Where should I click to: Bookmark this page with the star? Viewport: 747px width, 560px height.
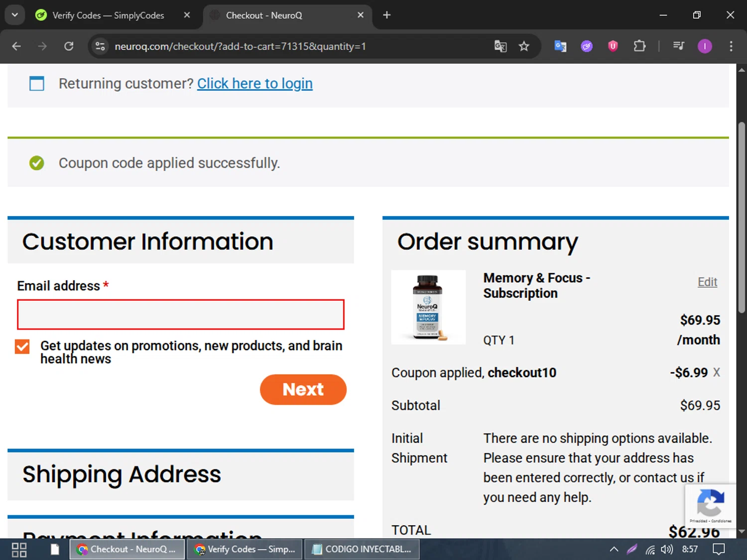coord(524,46)
